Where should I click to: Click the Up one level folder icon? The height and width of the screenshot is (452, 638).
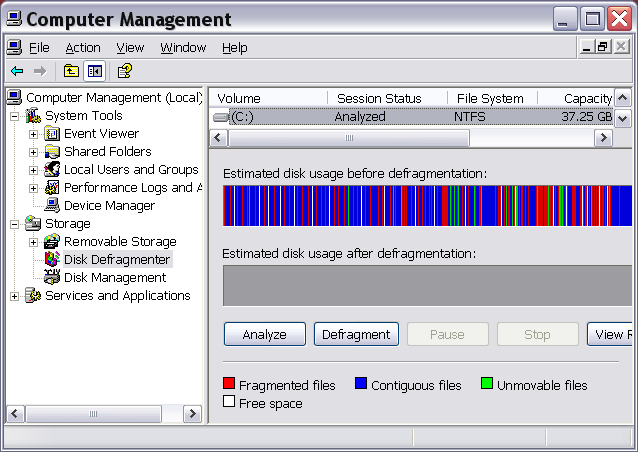tap(71, 71)
